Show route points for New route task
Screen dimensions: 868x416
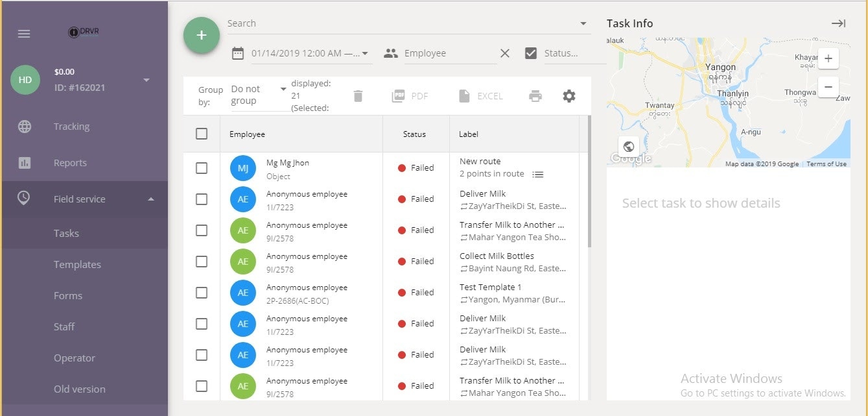coord(538,174)
